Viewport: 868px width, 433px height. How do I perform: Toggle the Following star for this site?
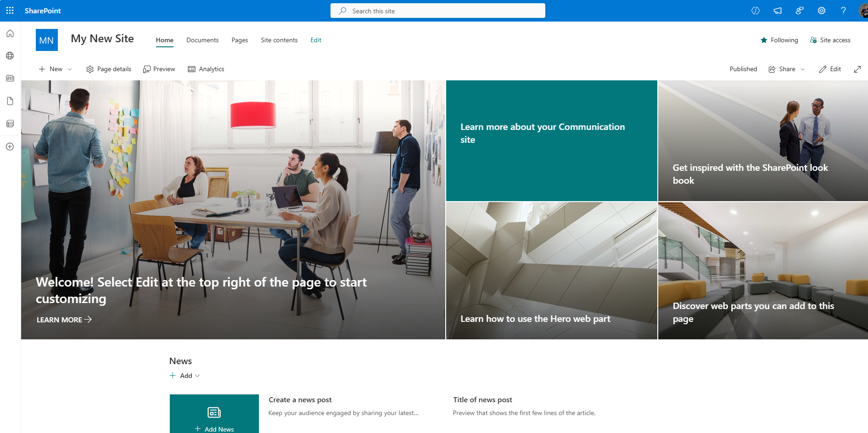[x=779, y=40]
